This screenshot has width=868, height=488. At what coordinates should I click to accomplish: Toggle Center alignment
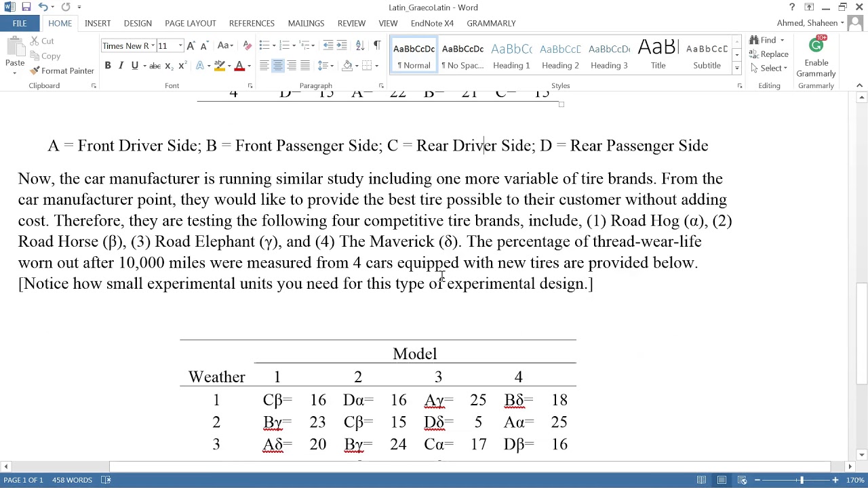pyautogui.click(x=278, y=66)
